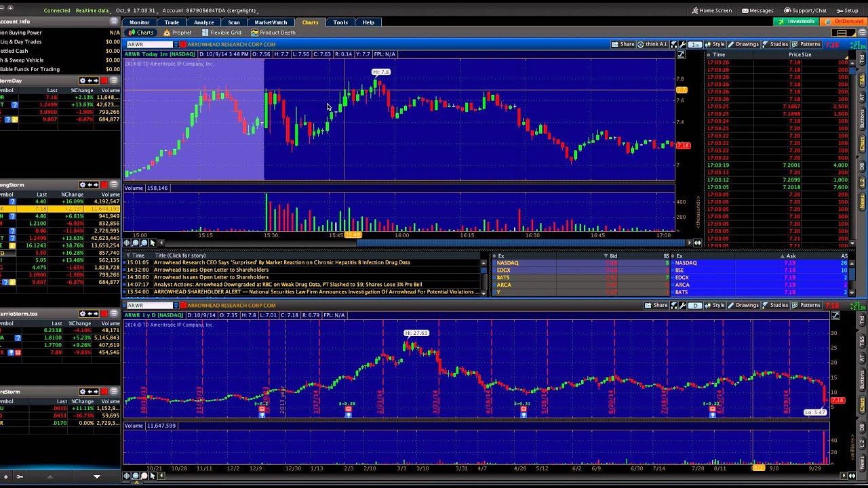
Task: Click the Investools button
Action: coord(797,22)
